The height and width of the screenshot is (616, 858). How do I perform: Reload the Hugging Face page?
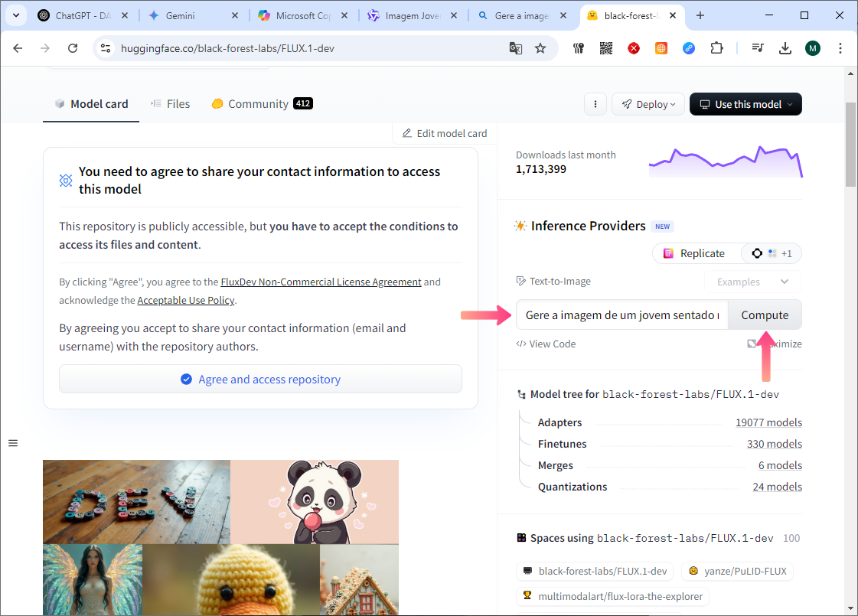72,48
